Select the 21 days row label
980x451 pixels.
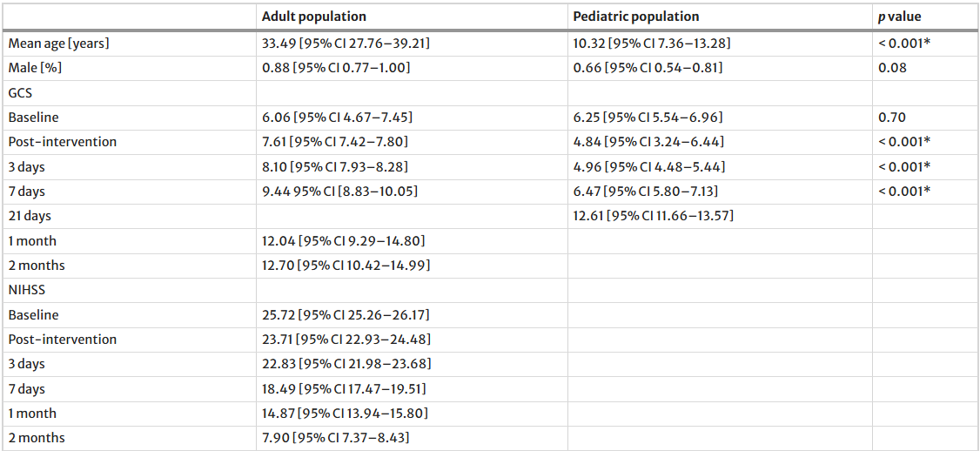30,216
